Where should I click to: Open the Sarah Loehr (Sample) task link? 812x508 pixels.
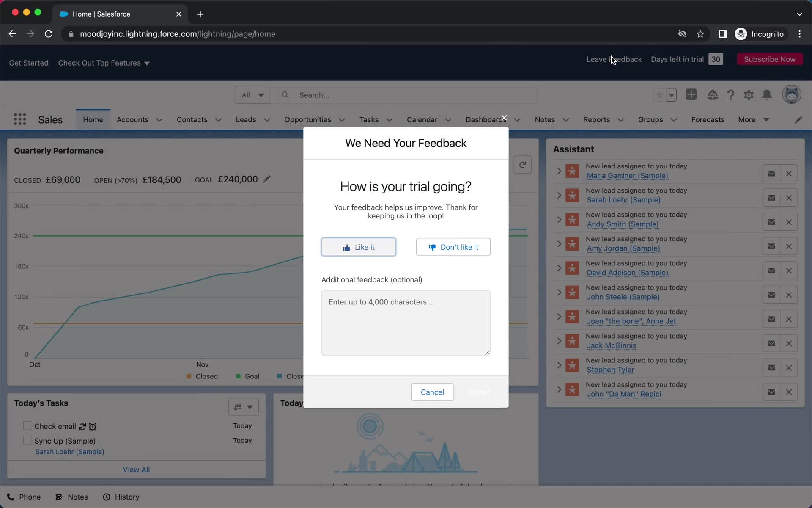click(x=70, y=452)
